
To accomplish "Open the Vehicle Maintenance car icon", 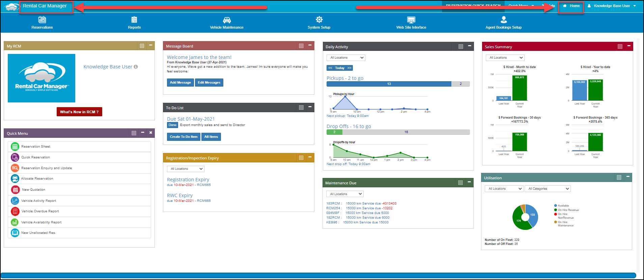I will click(x=227, y=20).
